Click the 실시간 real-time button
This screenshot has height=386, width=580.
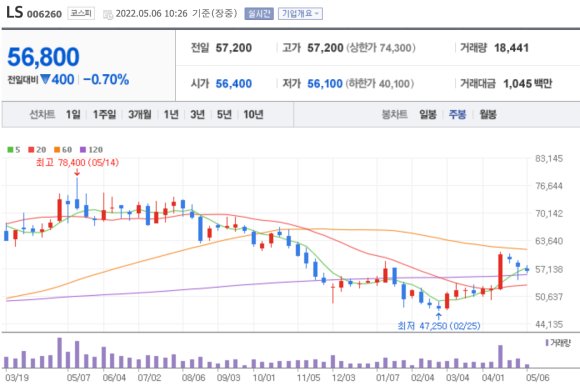point(259,14)
